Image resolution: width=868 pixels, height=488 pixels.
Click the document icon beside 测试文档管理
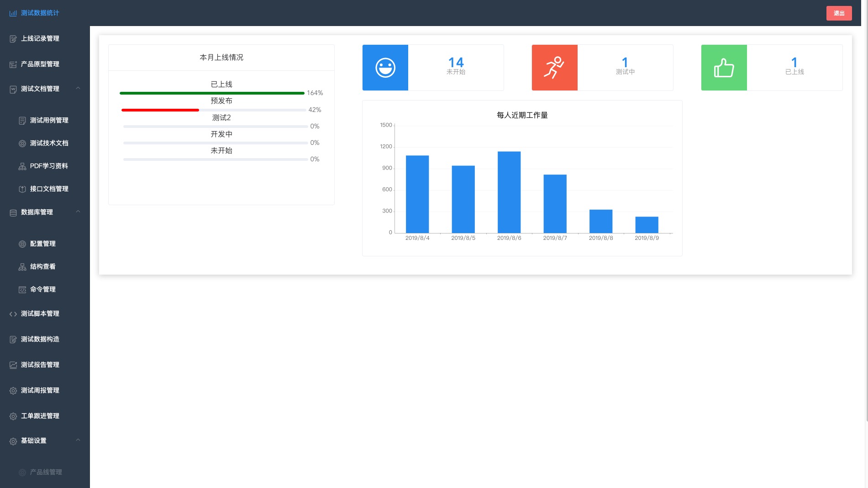[x=13, y=89]
